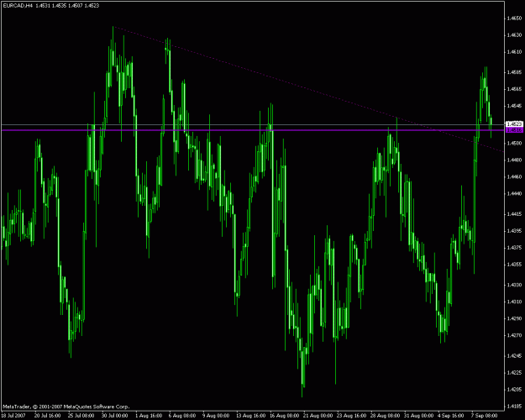Click the 1.4500 price axis label
The width and height of the screenshot is (525, 420).
(514, 143)
